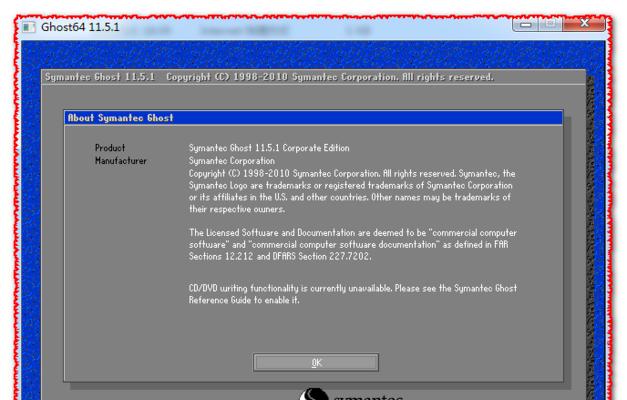Click the 'Symantec Ghost 11.5.1 Copyright' header bar

314,77
